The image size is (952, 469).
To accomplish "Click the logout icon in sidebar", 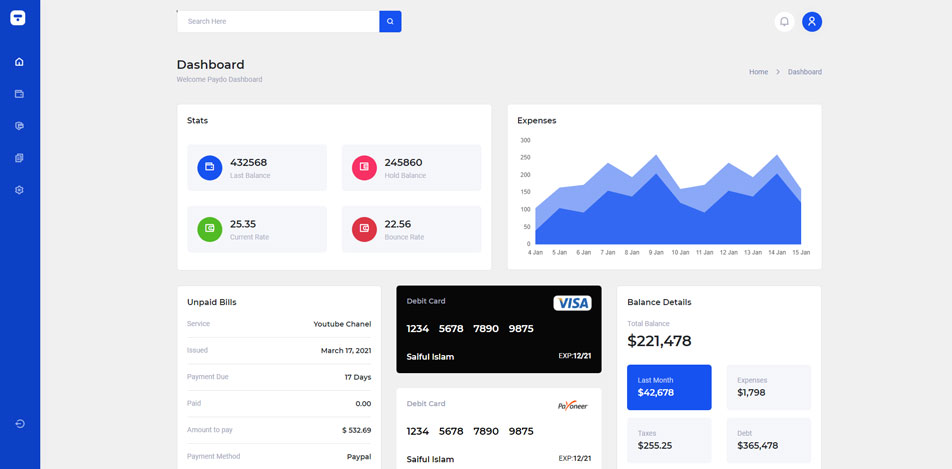I will click(x=19, y=424).
